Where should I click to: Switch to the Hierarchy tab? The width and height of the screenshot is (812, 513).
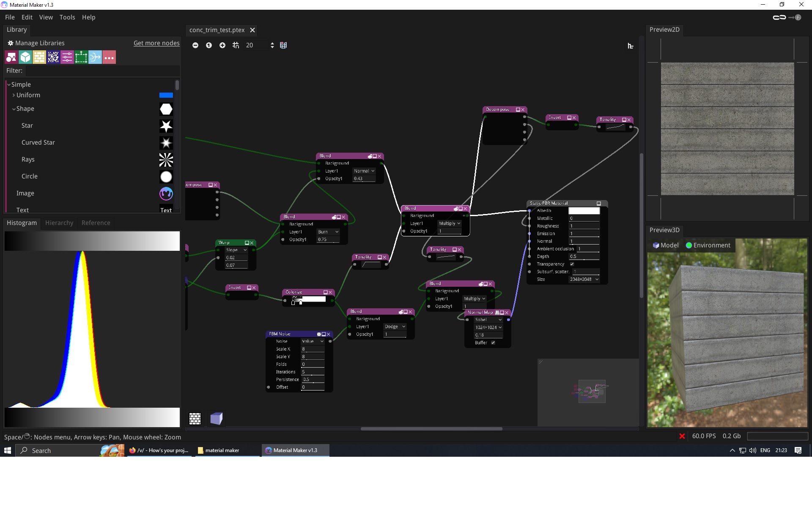[59, 223]
